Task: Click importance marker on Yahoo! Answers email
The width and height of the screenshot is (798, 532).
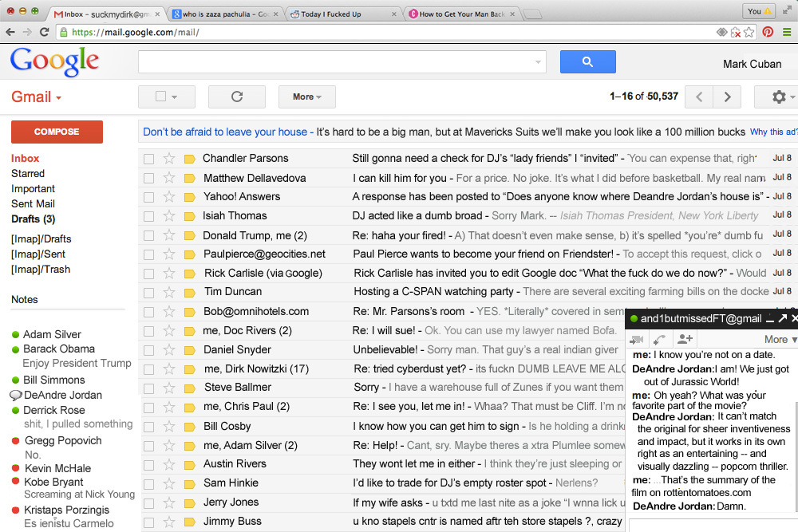Action: (189, 197)
